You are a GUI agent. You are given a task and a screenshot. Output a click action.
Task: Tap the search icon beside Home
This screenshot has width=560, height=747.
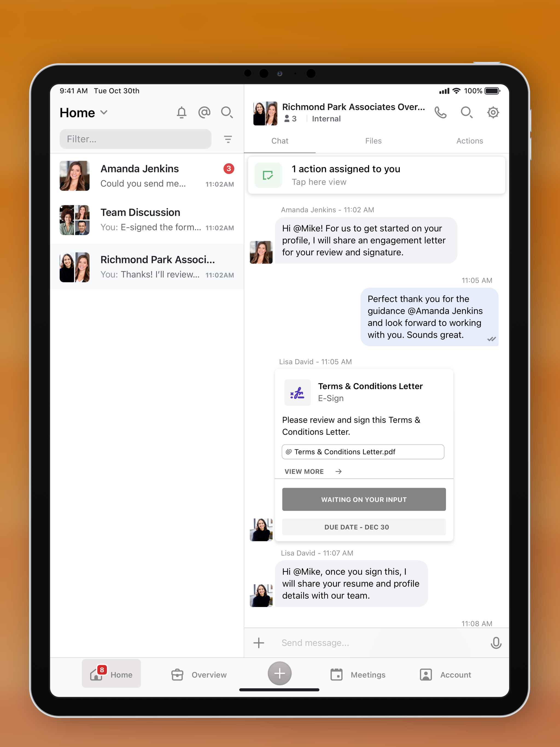click(x=227, y=112)
